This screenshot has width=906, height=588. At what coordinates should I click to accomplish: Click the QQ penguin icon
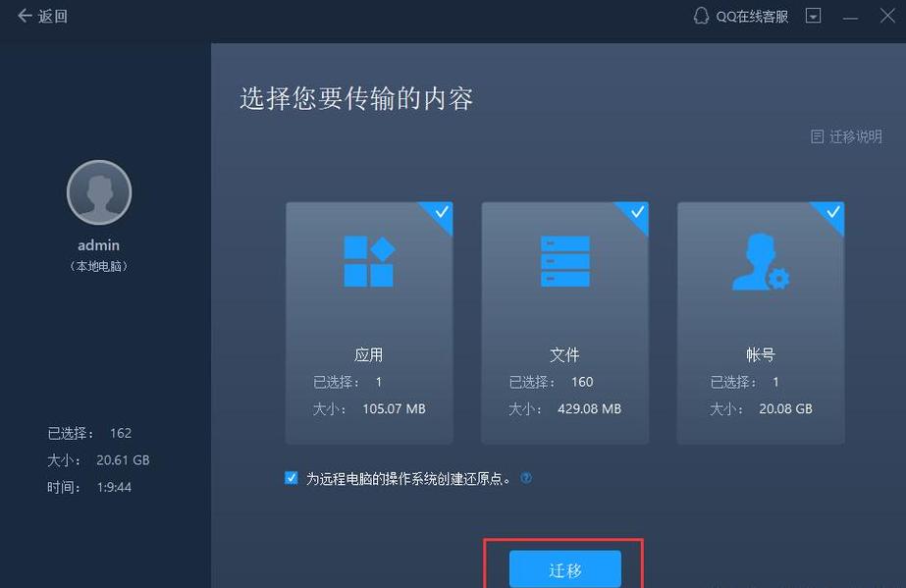[x=701, y=16]
